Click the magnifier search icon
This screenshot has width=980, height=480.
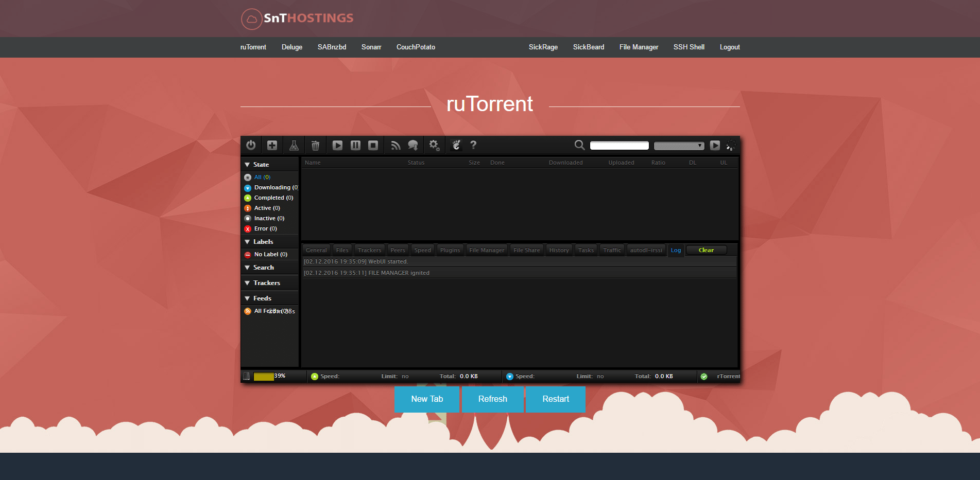point(579,145)
